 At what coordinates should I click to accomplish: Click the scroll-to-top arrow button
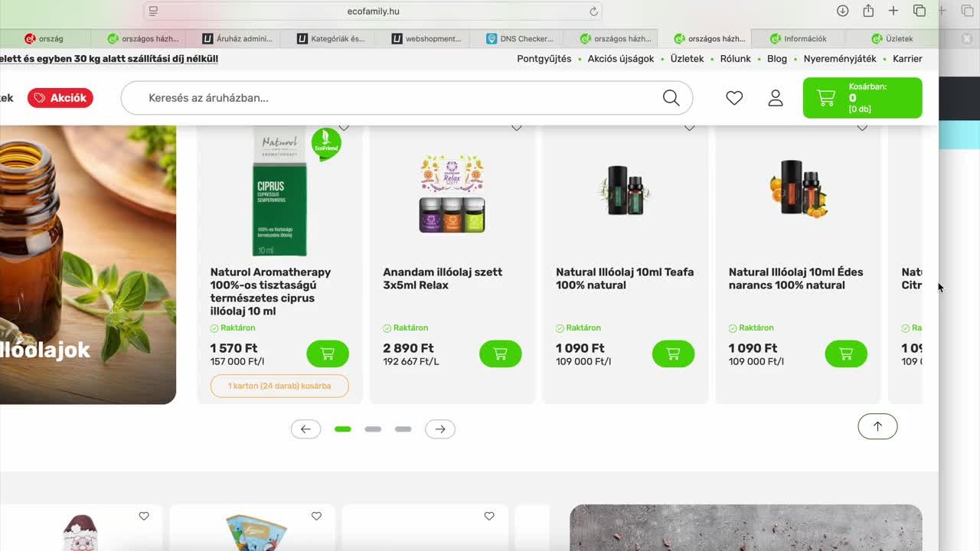[x=877, y=426]
